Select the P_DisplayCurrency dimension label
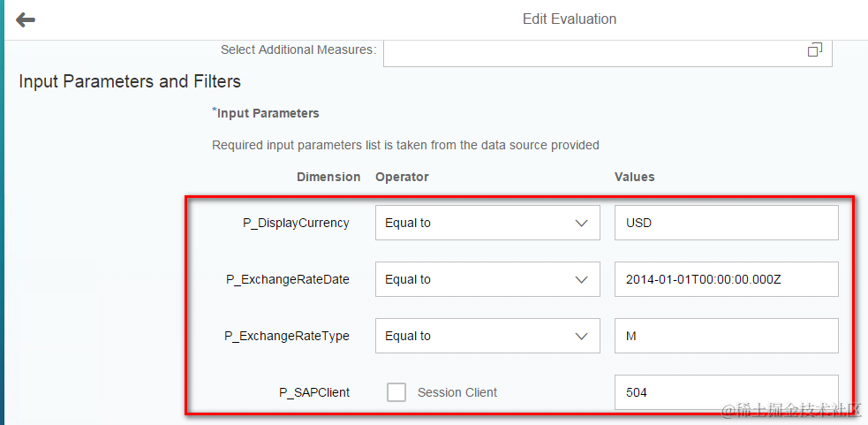This screenshot has width=868, height=425. tap(296, 224)
